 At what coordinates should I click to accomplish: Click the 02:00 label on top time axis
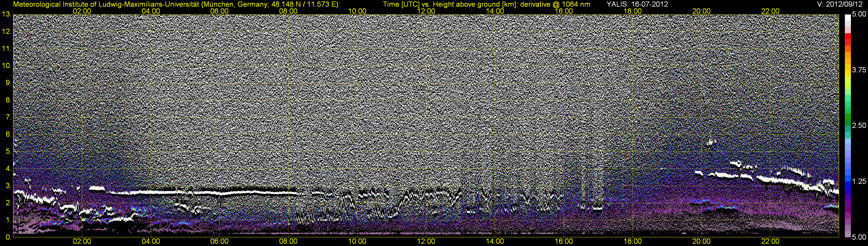pos(82,11)
